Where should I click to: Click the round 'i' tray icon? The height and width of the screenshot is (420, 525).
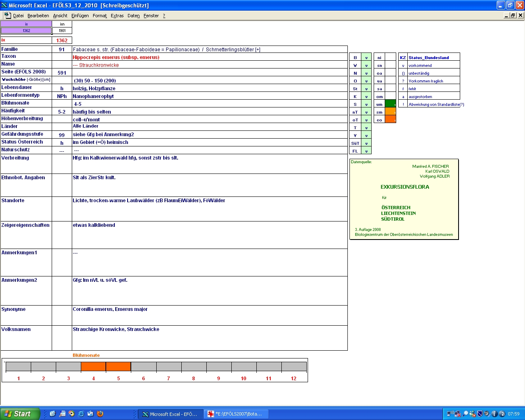click(x=494, y=414)
